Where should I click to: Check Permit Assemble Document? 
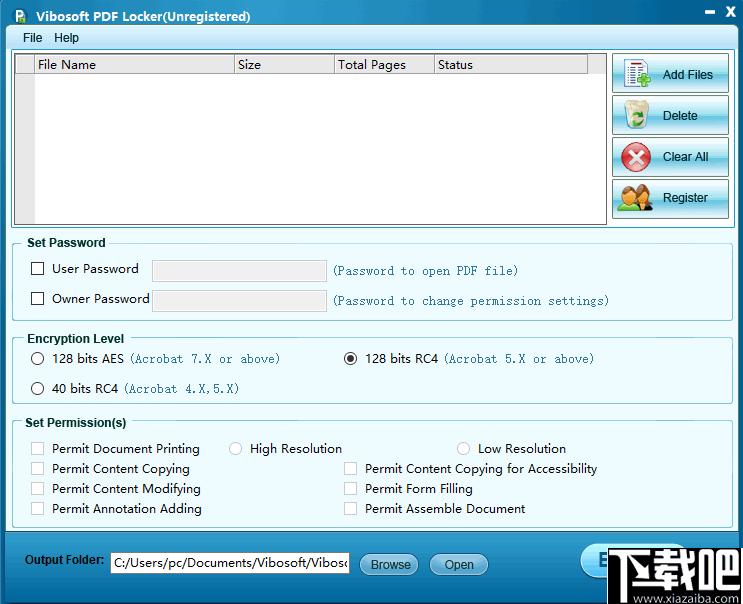coord(350,508)
